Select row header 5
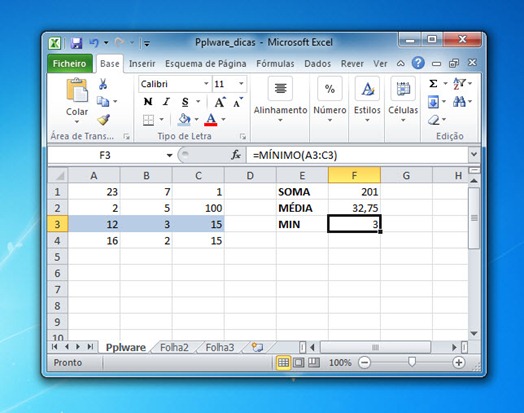 pyautogui.click(x=58, y=257)
